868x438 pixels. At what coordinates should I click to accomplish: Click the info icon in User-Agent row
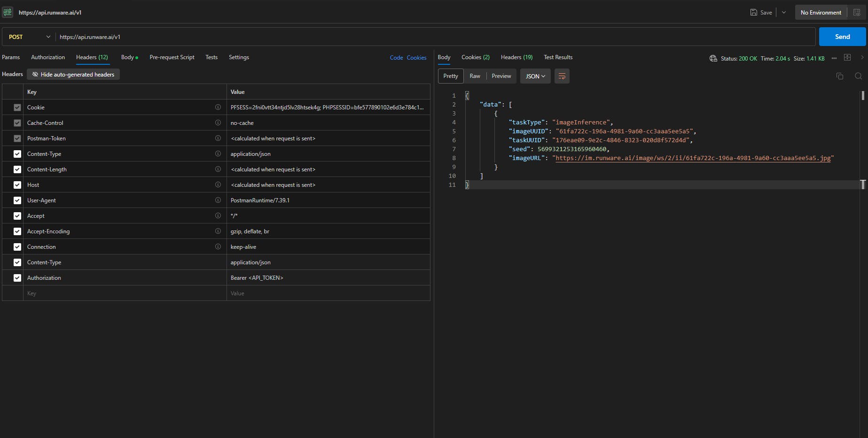pos(218,200)
